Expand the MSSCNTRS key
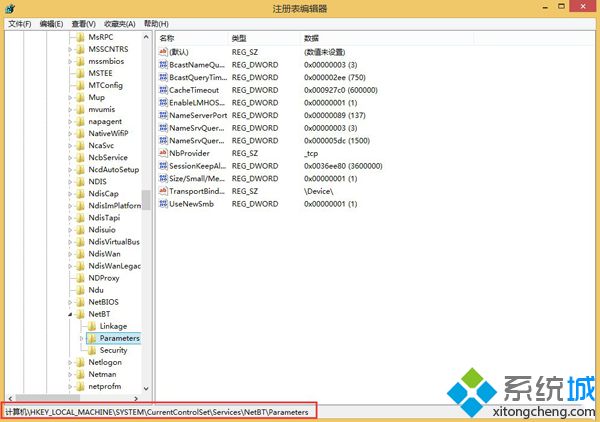 click(70, 49)
